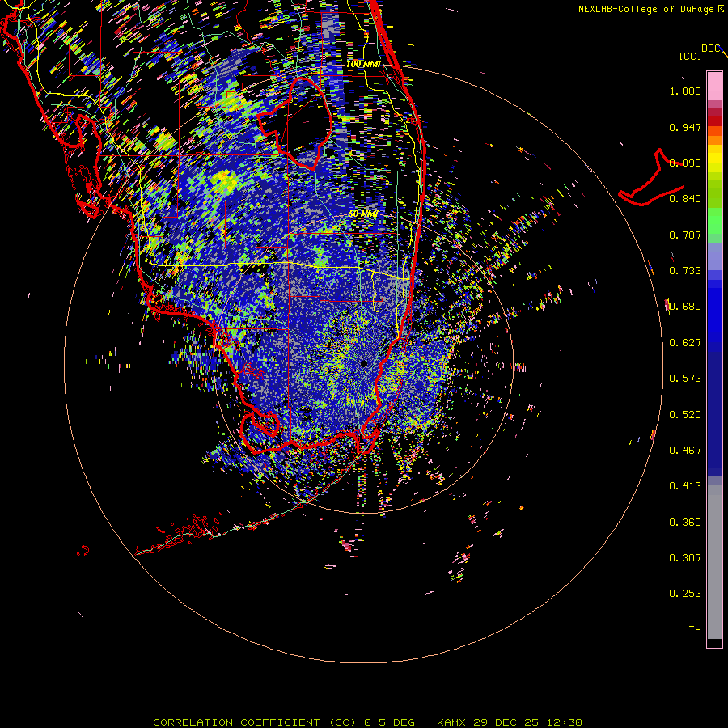Select the 0.413 scale value
Viewport: 728px width, 728px height.
(x=685, y=486)
